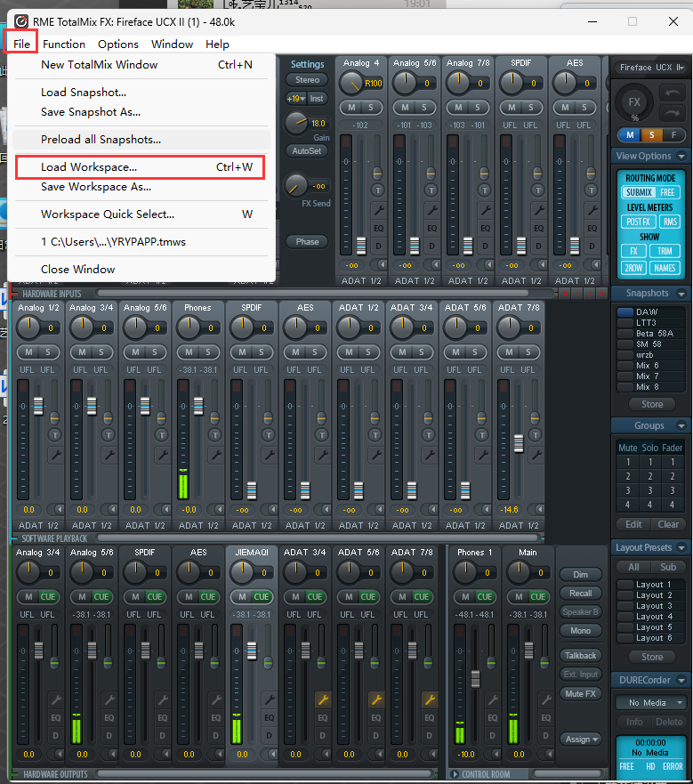The height and width of the screenshot is (784, 693).
Task: Click the pan knob on Main output channel
Action: point(519,572)
